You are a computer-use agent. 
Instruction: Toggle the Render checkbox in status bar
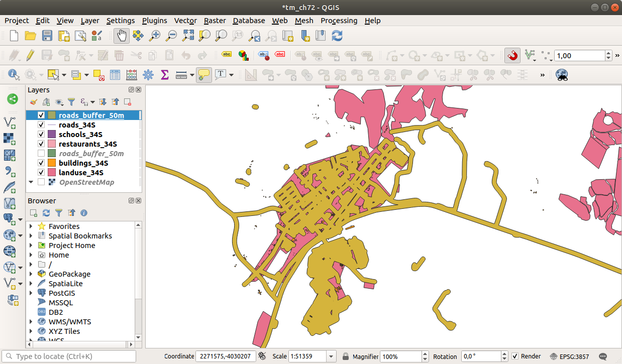[515, 356]
